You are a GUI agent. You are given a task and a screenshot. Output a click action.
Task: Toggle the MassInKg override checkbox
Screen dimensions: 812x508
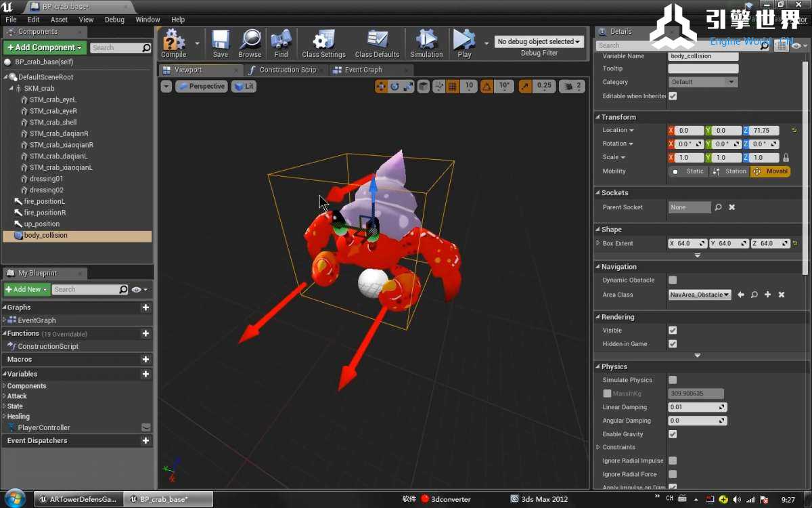[607, 394]
